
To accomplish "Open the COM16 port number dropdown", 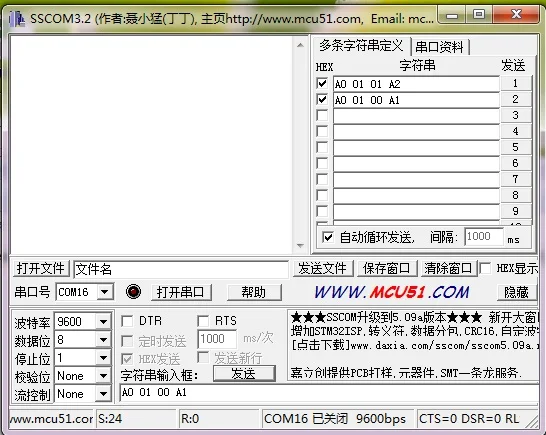I will pos(105,292).
